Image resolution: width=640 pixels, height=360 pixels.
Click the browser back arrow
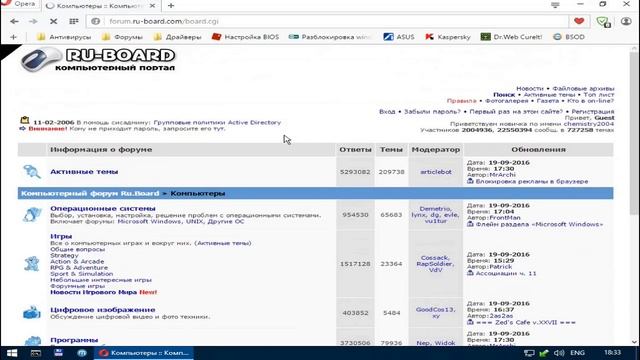point(14,21)
